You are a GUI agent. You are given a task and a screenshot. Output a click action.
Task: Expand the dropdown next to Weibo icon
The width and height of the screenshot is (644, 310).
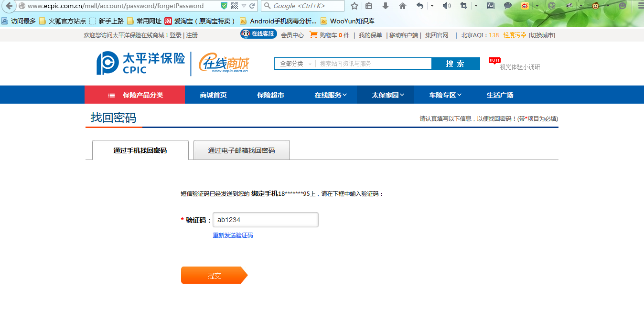click(x=537, y=6)
